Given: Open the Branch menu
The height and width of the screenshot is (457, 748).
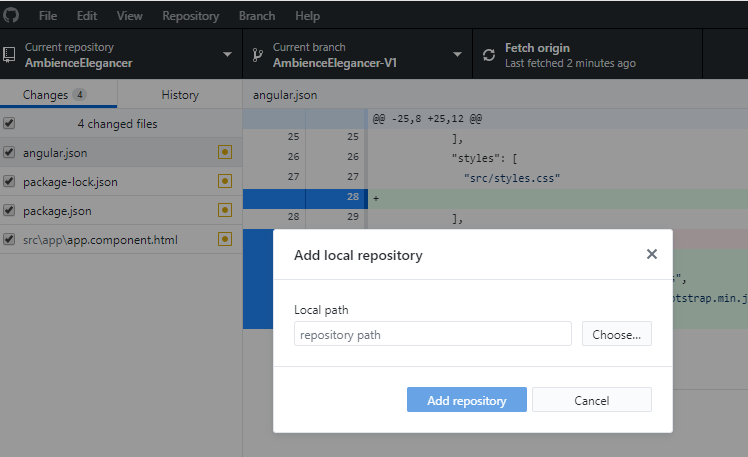Looking at the screenshot, I should (x=257, y=16).
